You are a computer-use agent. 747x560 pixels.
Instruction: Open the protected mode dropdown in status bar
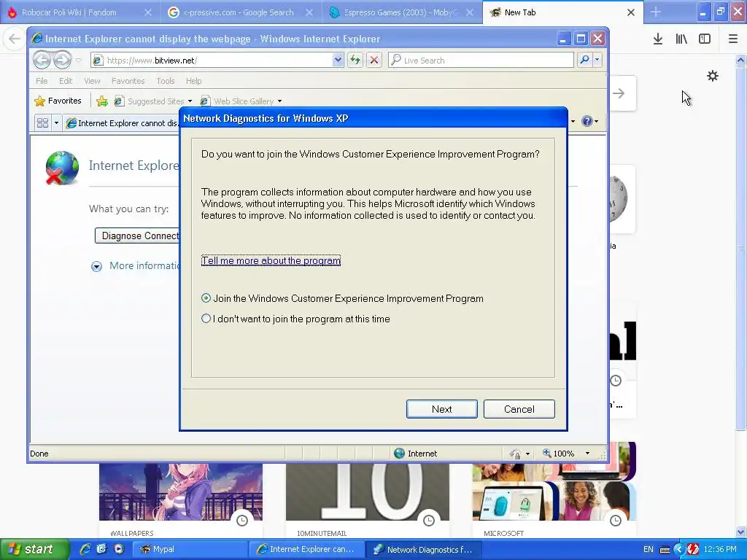click(527, 454)
